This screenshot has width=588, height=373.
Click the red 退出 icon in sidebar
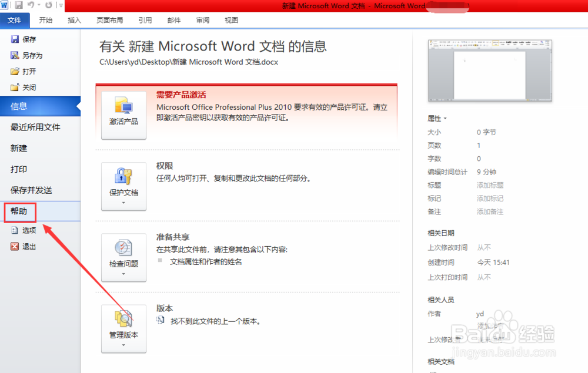[x=15, y=247]
